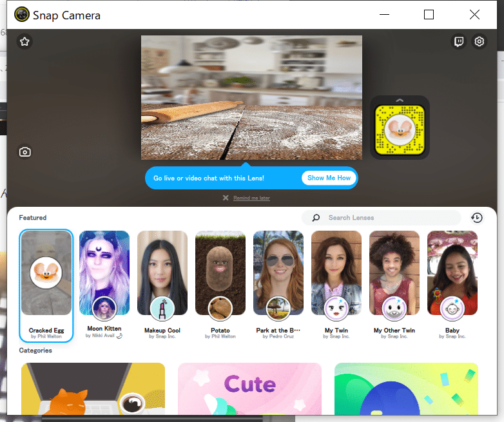Click the Remind me later link
This screenshot has width=504, height=422.
point(251,198)
